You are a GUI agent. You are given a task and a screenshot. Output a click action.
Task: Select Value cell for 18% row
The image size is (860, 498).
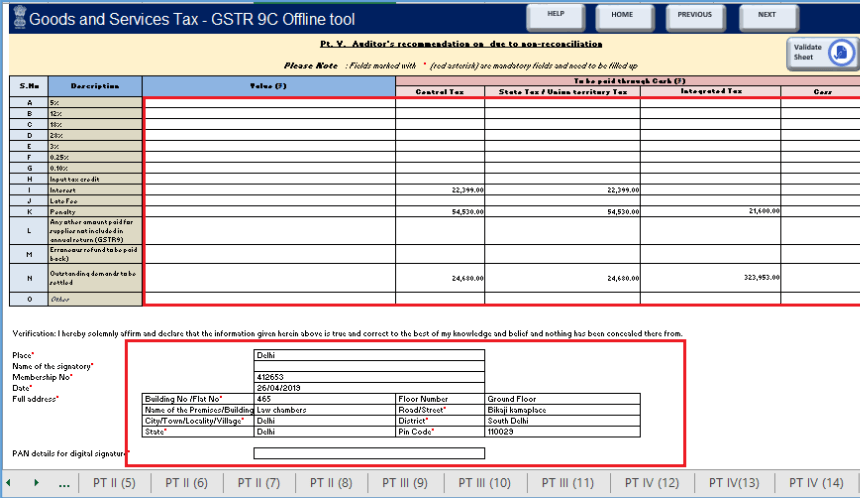(x=269, y=124)
